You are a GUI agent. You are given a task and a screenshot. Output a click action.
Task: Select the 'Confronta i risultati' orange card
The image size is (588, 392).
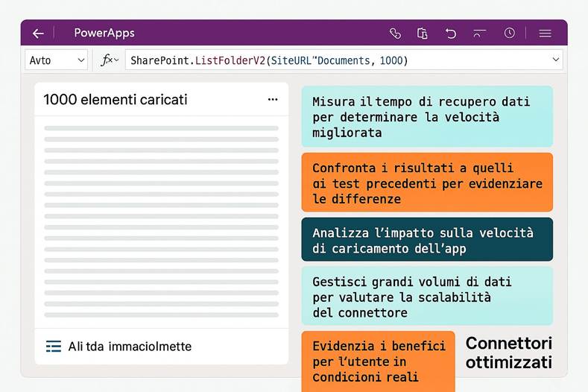427,183
